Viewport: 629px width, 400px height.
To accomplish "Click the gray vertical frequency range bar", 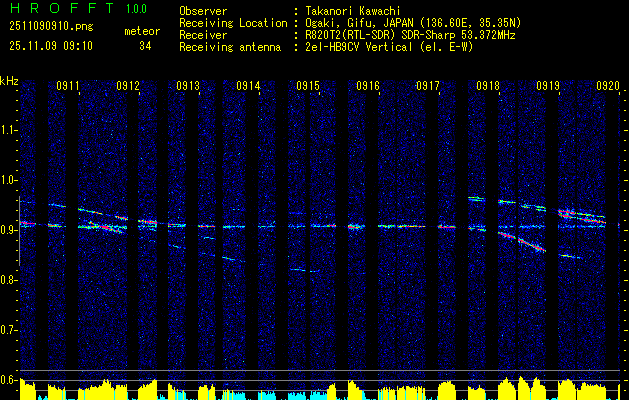I will (19, 231).
